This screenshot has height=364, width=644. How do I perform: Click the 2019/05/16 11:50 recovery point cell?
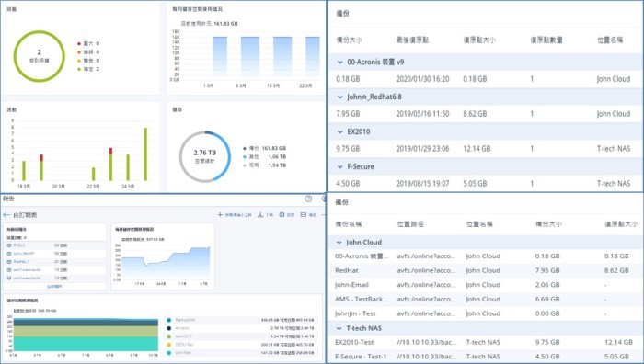pyautogui.click(x=422, y=114)
